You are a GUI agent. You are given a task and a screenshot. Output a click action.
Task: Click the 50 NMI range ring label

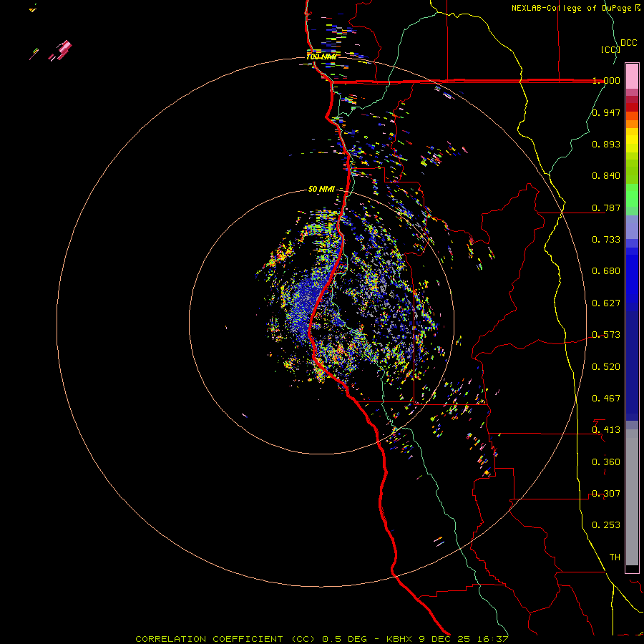321,189
